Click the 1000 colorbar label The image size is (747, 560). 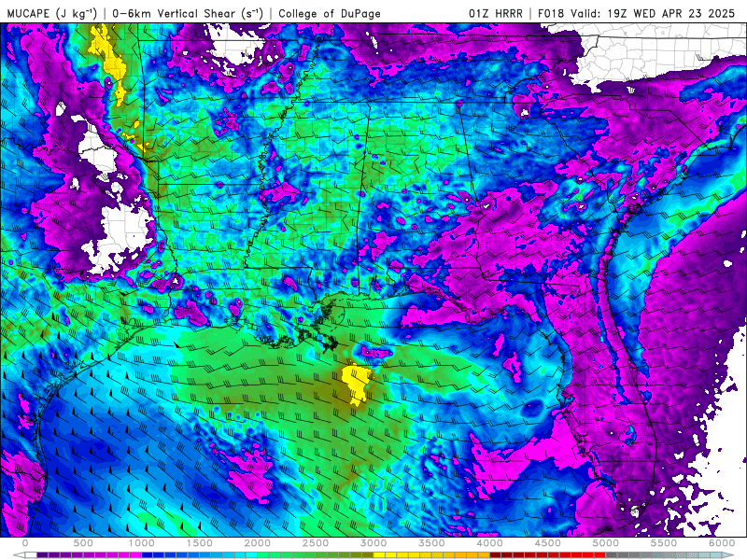click(x=142, y=543)
